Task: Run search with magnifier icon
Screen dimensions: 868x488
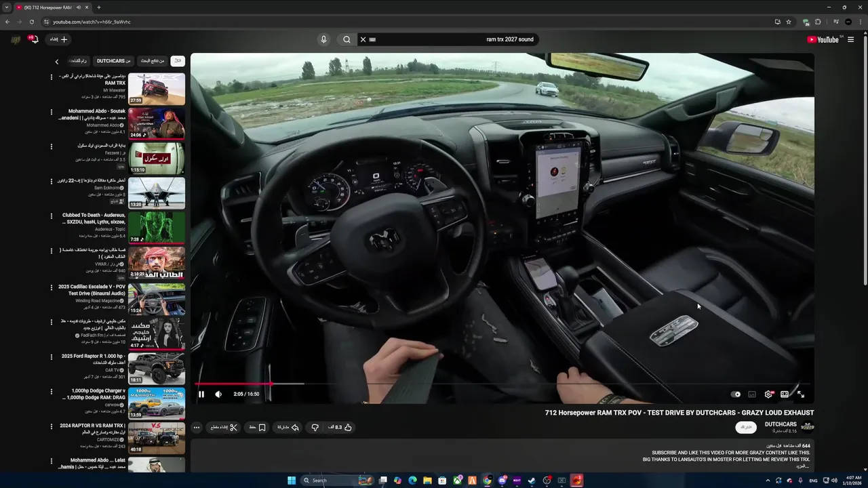Action: coord(347,39)
